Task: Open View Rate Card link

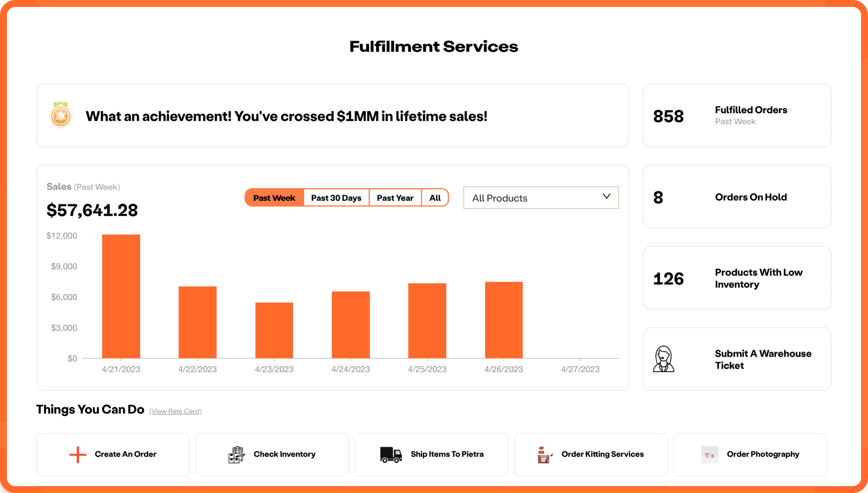Action: point(175,411)
